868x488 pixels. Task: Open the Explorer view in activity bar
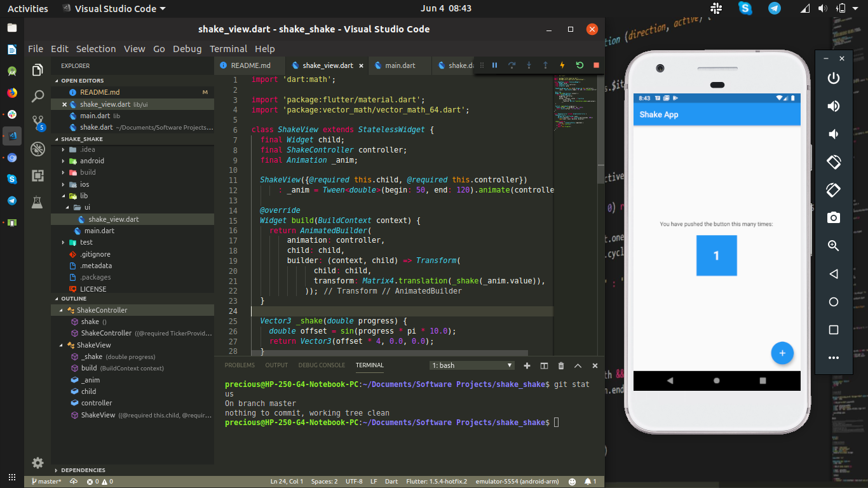[x=37, y=70]
